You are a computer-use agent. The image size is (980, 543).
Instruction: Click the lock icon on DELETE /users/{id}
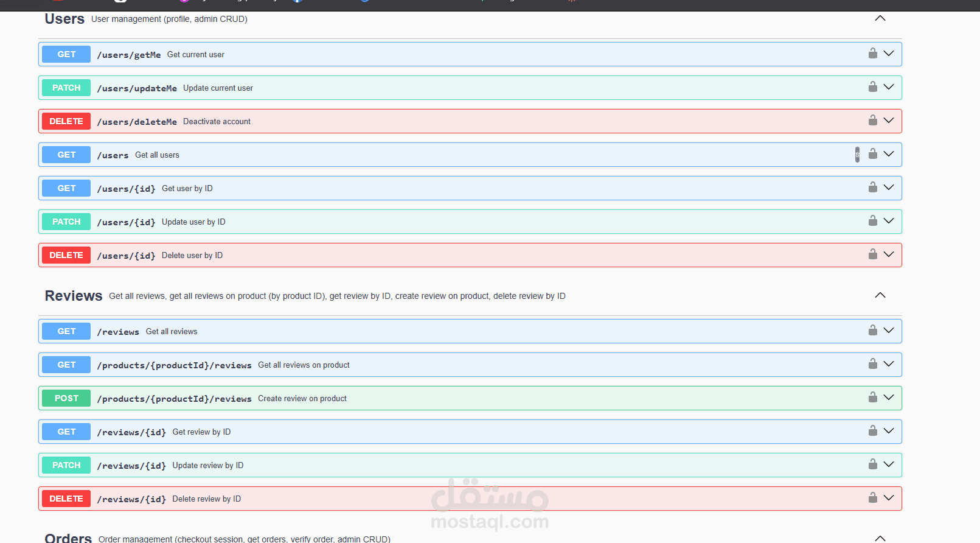click(x=872, y=254)
